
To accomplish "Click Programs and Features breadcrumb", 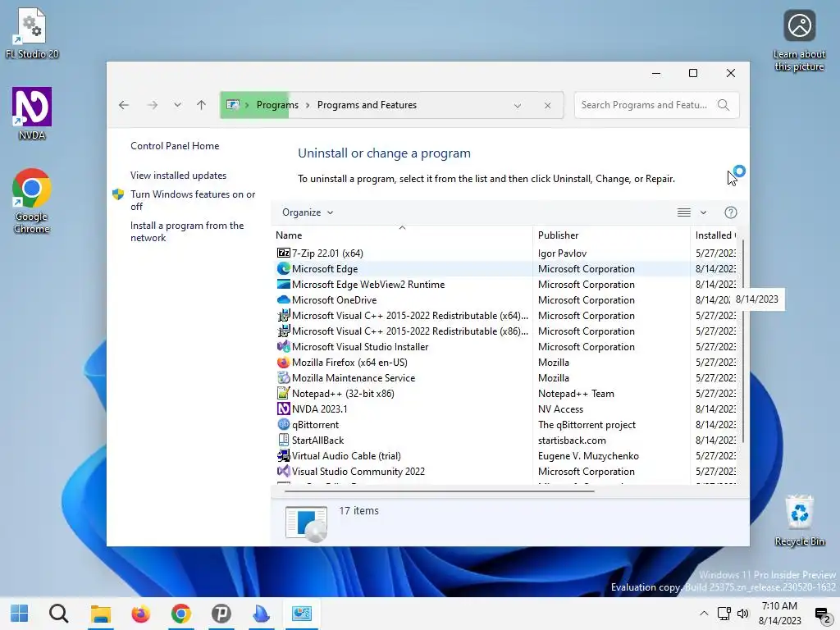I will [367, 105].
